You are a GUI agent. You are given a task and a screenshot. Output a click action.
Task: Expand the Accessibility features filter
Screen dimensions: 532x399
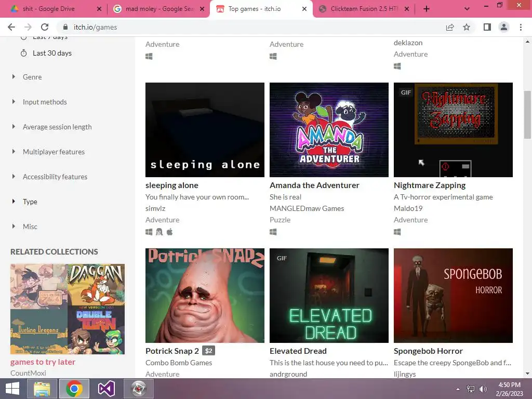(55, 177)
